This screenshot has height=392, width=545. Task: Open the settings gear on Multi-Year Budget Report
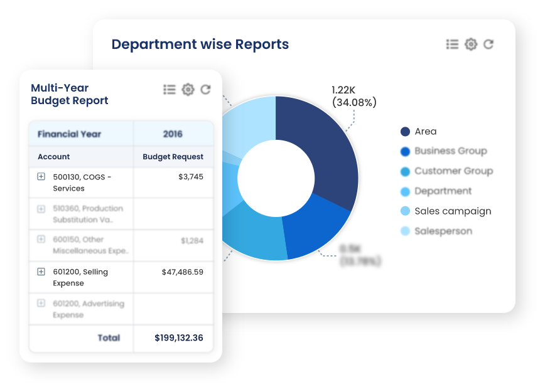pos(187,89)
